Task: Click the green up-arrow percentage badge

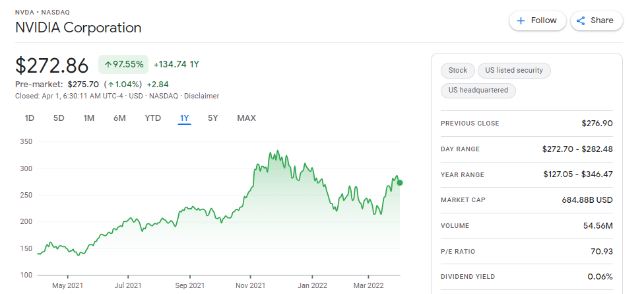Action: click(123, 64)
